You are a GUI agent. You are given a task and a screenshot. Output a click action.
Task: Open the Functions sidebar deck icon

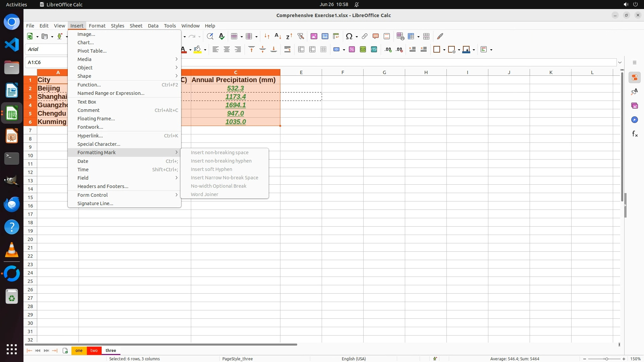[634, 134]
